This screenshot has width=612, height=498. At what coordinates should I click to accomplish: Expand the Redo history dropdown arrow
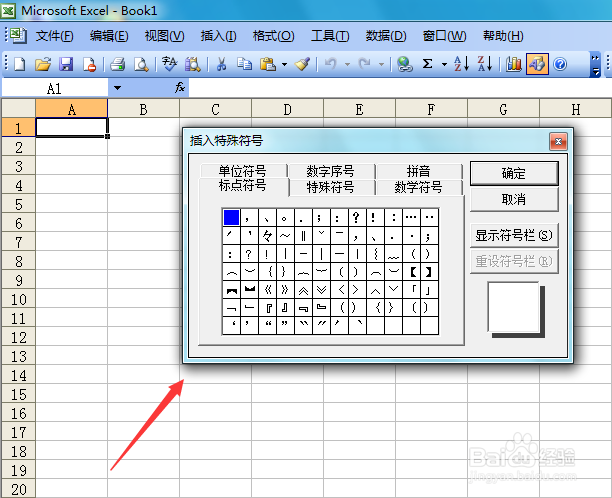(381, 64)
